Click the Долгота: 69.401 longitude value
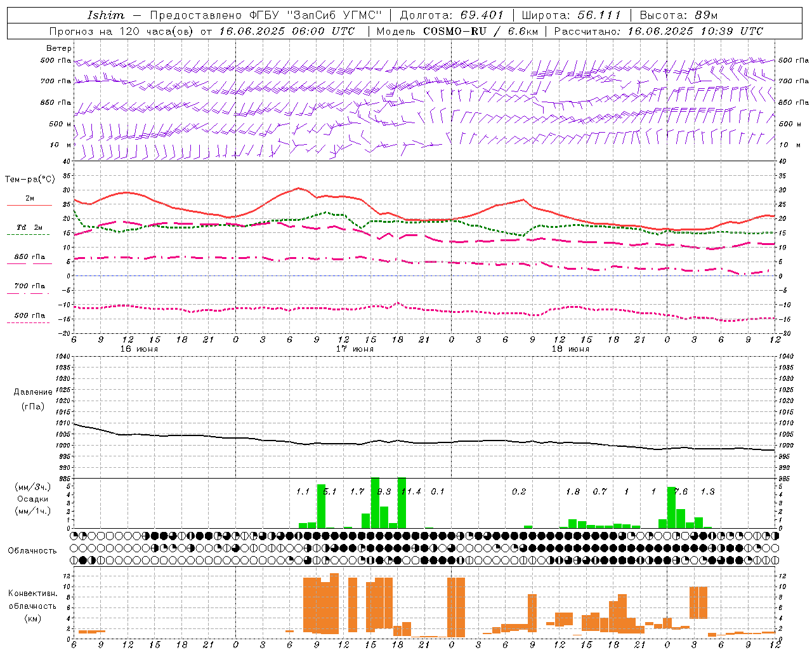This screenshot has width=812, height=650. tap(452, 15)
